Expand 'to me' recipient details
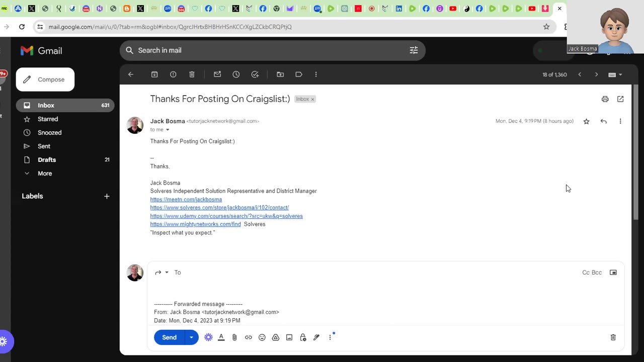Screen dimensions: 644x362 [168, 130]
